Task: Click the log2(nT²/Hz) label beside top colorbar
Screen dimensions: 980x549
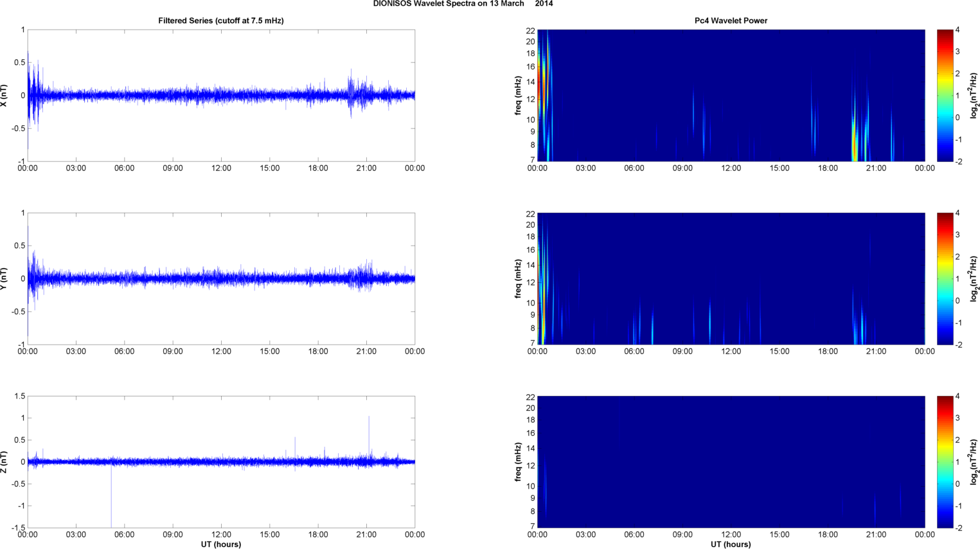Action: (x=974, y=95)
